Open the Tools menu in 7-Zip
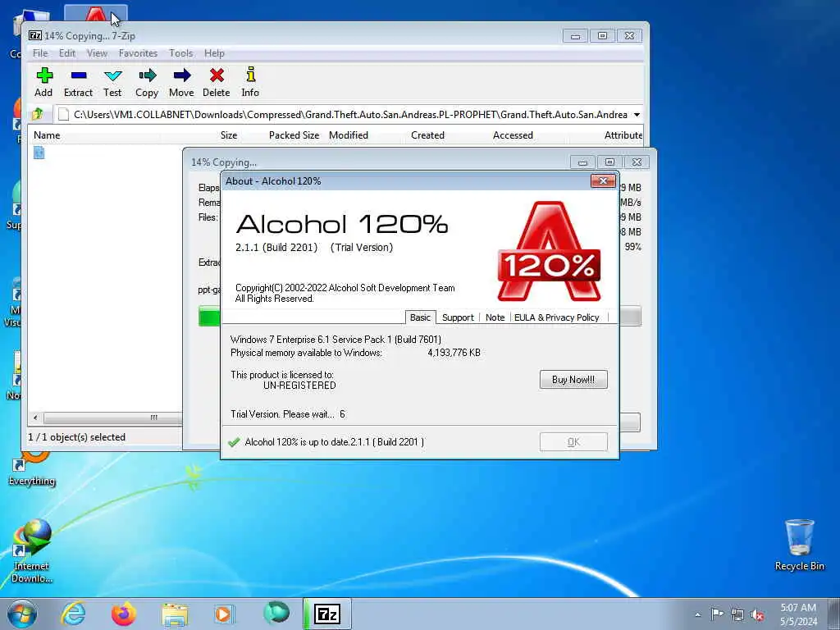Screen dimensions: 840x630 (181, 53)
